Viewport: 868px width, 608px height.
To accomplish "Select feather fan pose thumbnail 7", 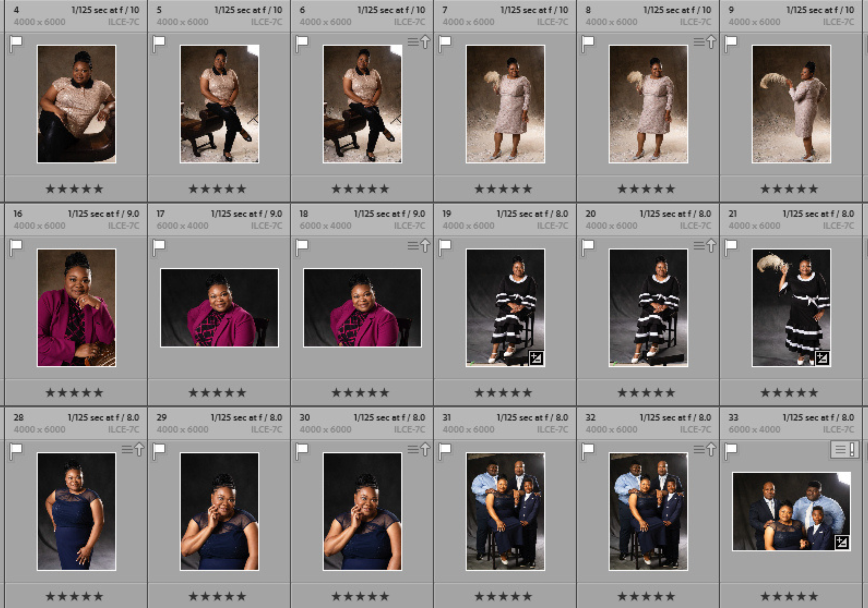I will click(x=505, y=104).
